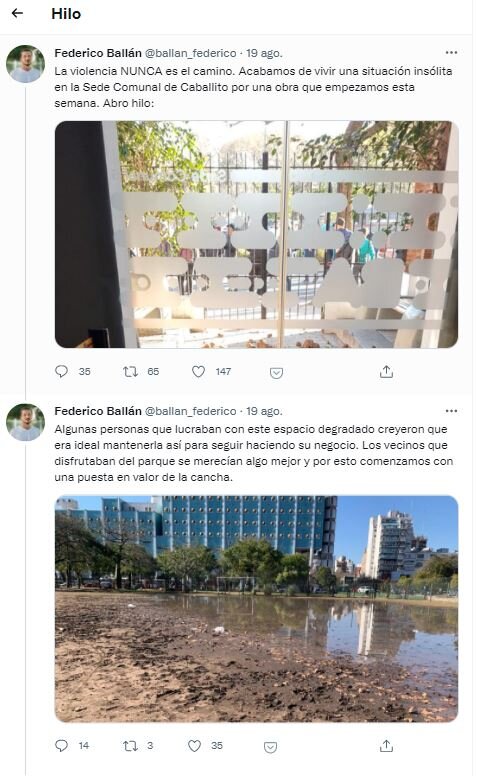Open the downvote/pocket icon under first tweet
This screenshot has width=477, height=776.
276,373
